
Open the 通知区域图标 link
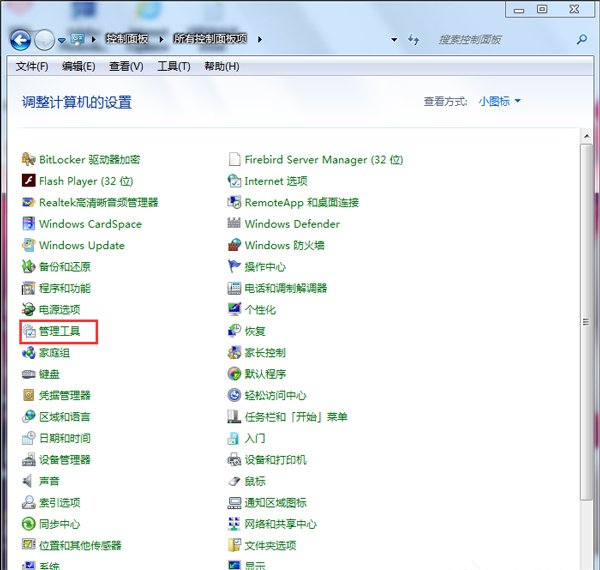276,502
